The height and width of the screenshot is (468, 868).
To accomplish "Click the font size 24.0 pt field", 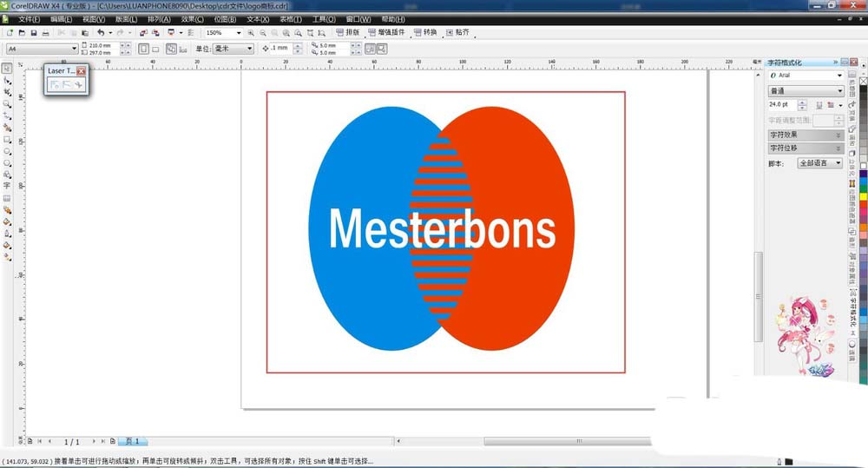I will pos(782,105).
